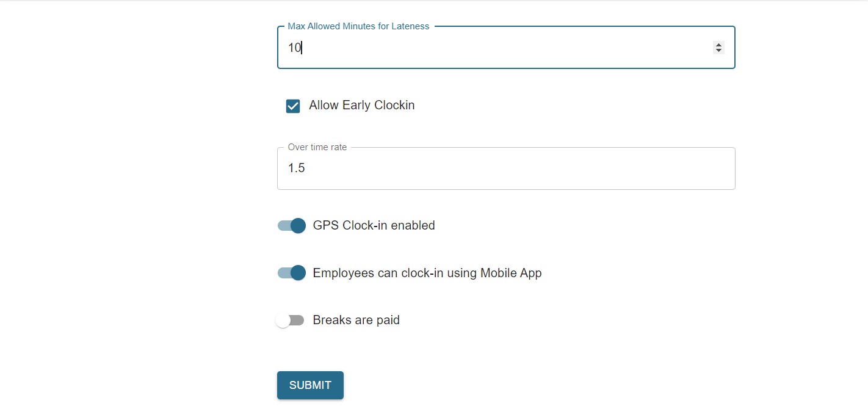This screenshot has width=868, height=417.
Task: Uncheck the Allow Early Clockin checkbox
Action: [293, 106]
